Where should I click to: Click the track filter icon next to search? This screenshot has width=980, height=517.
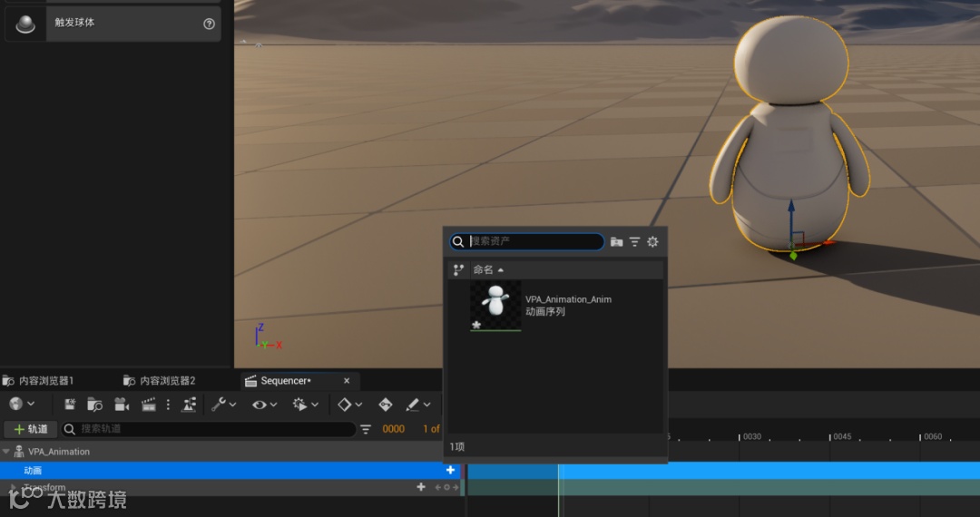(366, 429)
